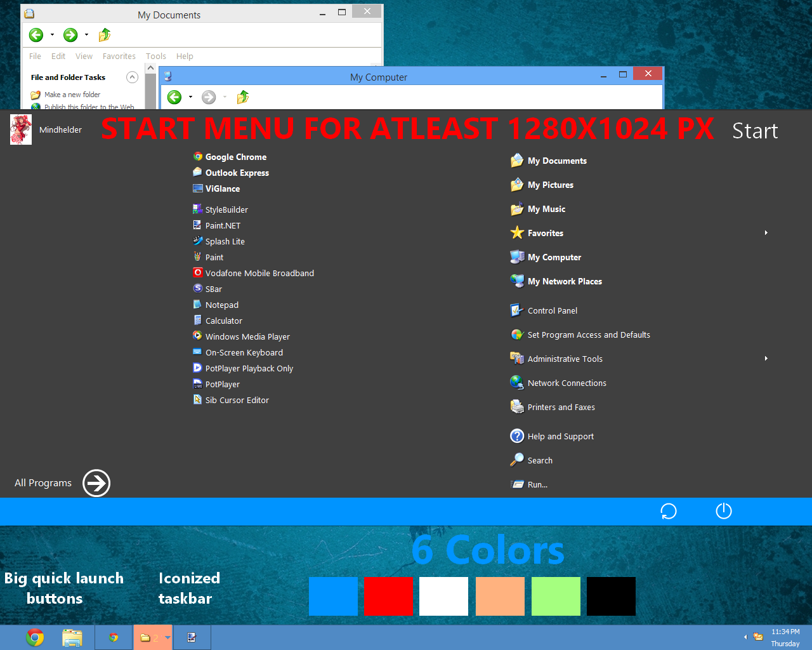Go back in My Documents window

(x=36, y=35)
